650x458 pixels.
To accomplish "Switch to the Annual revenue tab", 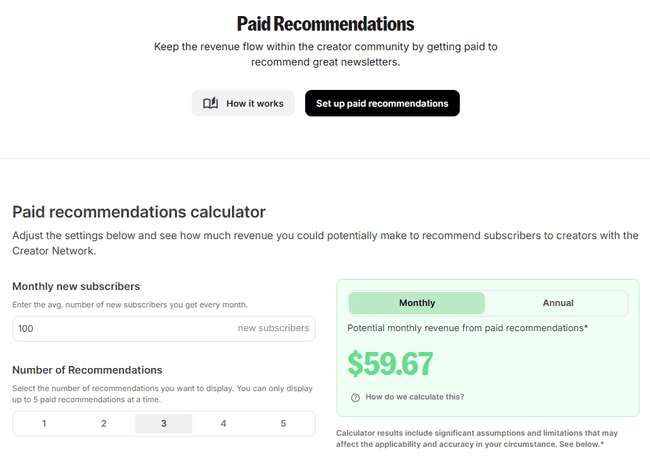I will tap(556, 303).
